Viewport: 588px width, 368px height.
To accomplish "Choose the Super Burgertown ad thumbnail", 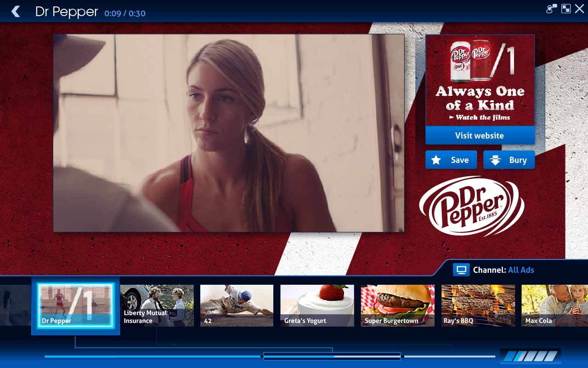I will (397, 305).
